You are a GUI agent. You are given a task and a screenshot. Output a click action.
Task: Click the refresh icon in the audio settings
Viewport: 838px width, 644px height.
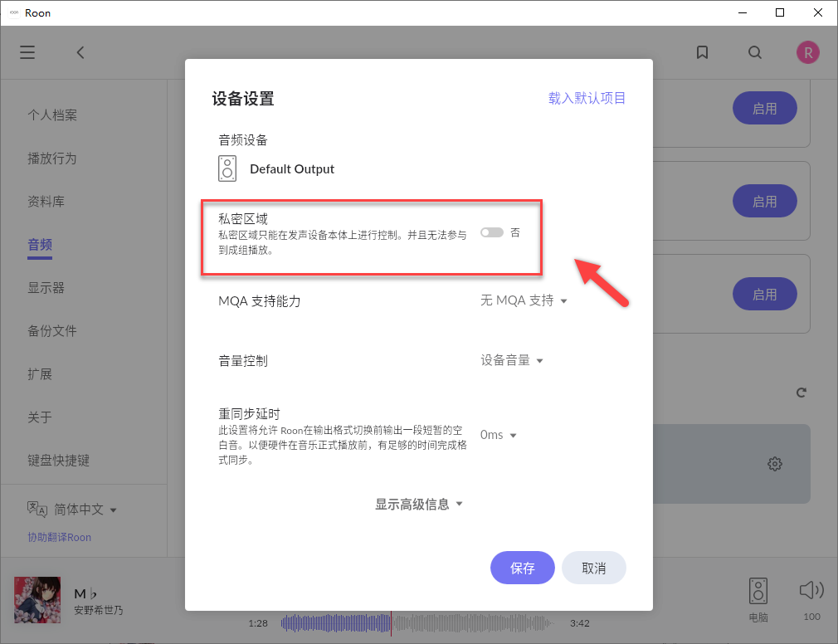[801, 393]
